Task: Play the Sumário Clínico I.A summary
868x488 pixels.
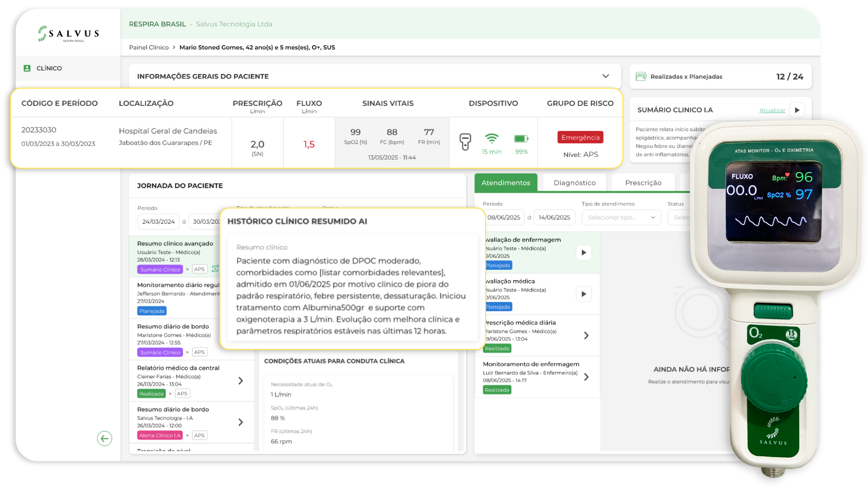Action: [797, 110]
